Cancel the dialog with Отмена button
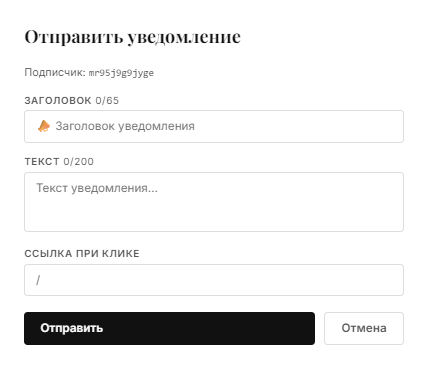The width and height of the screenshot is (428, 366). click(x=364, y=328)
